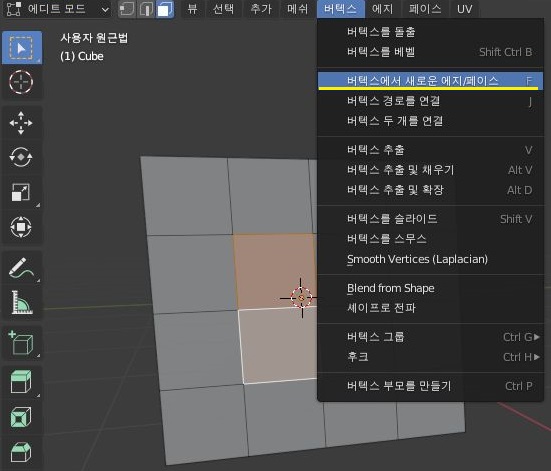Choose 버텍스를 돌출 from the menu

point(430,32)
